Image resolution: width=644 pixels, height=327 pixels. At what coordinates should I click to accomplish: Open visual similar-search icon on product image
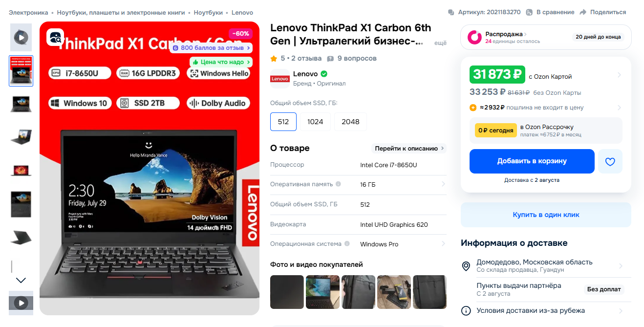55,38
